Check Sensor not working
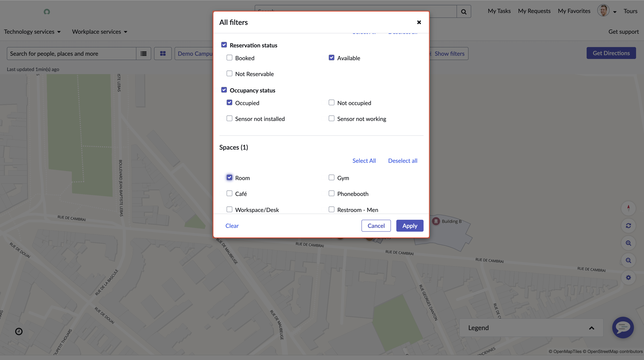Viewport: 644px width, 360px height. (x=331, y=118)
